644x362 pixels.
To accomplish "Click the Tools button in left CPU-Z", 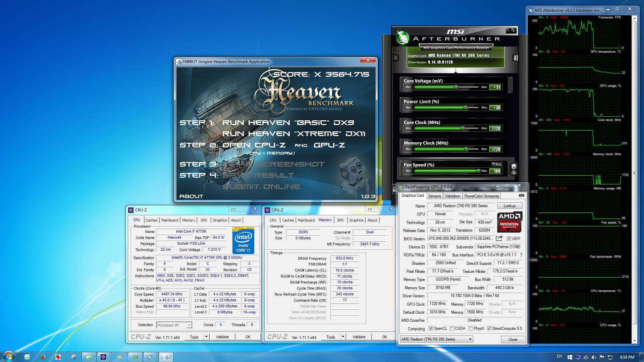I will click(x=194, y=337).
